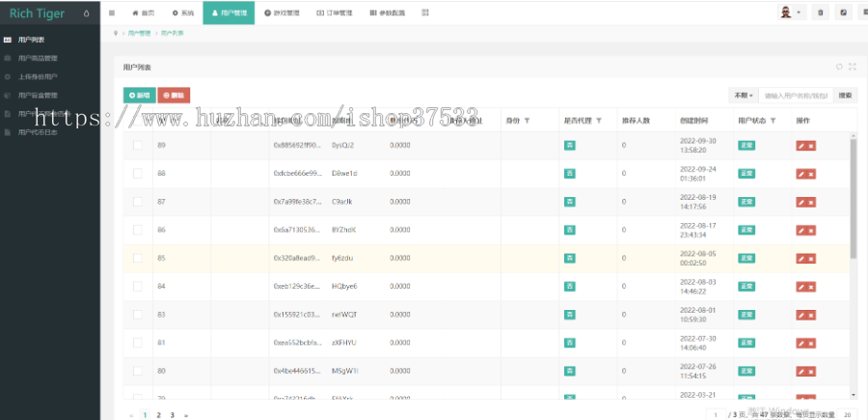Click the green 新增 add button
The height and width of the screenshot is (420, 868).
point(140,96)
